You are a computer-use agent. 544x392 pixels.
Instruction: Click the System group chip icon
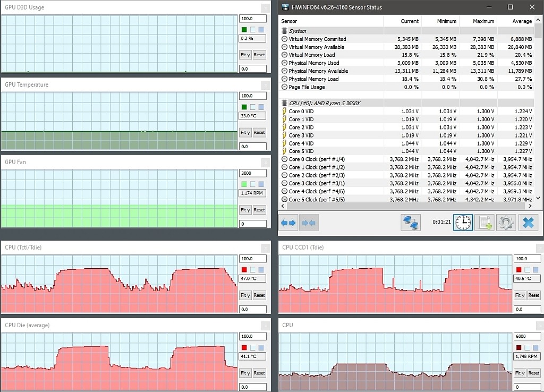pyautogui.click(x=285, y=31)
